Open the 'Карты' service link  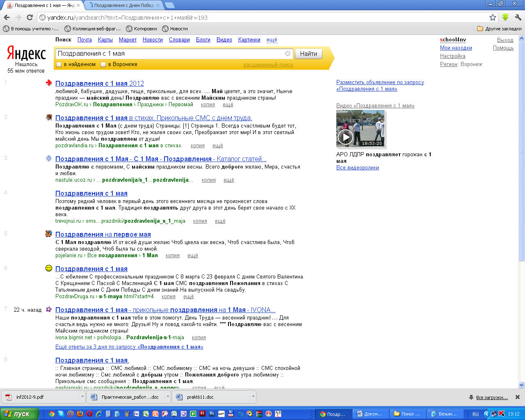coord(105,40)
